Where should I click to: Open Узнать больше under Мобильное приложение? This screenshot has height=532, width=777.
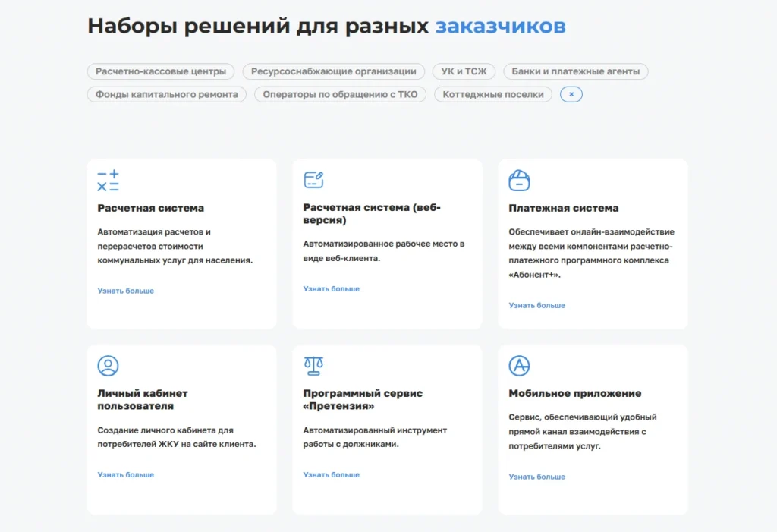(537, 477)
